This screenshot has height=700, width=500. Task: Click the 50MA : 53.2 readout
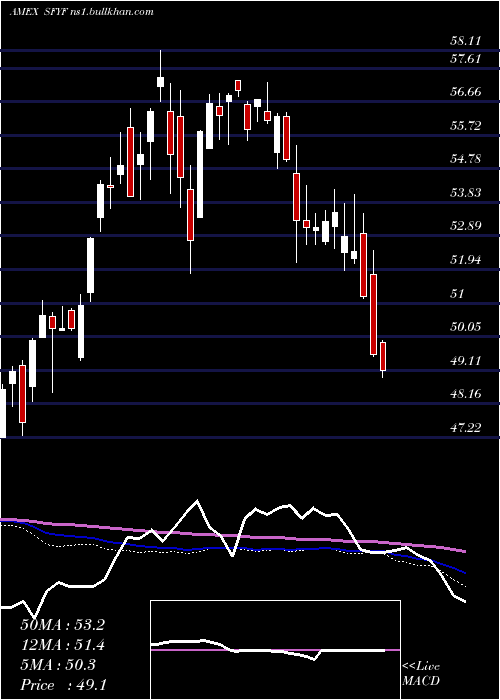pos(62,625)
